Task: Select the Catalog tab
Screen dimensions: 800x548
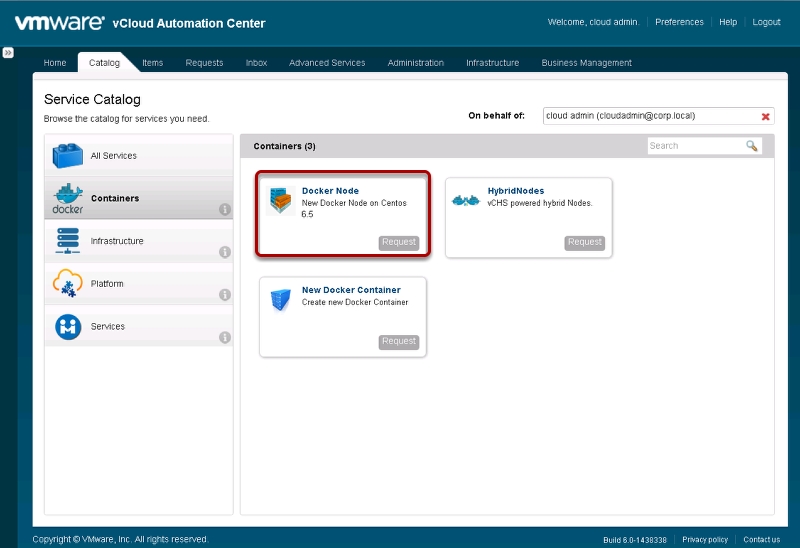Action: [x=104, y=63]
